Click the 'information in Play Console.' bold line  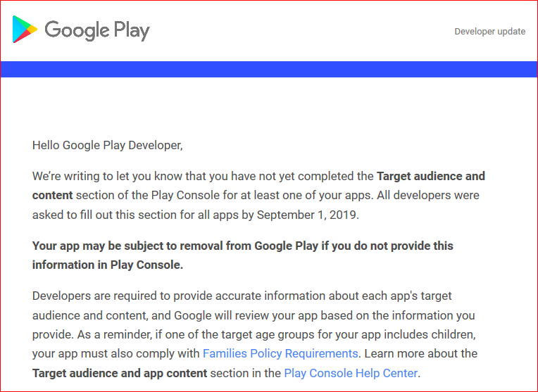pos(108,265)
